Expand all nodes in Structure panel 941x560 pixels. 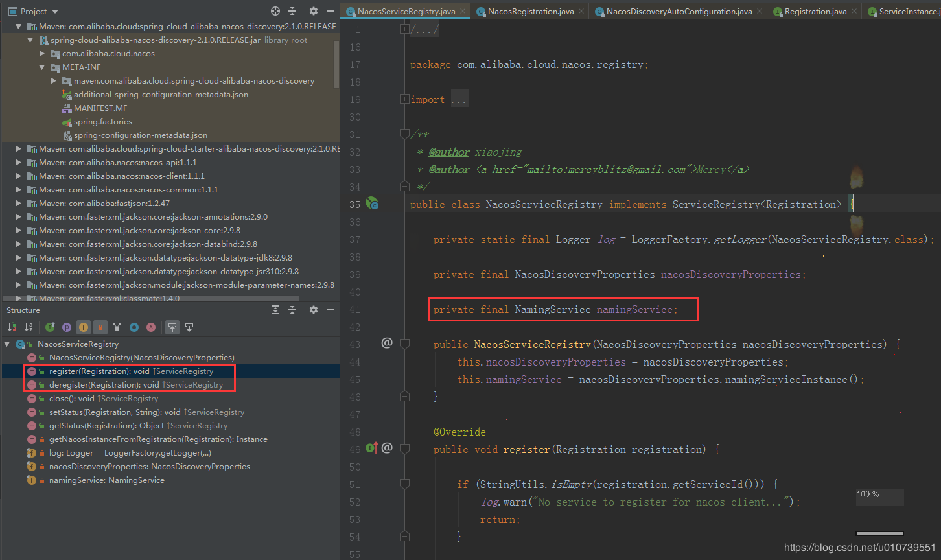275,310
